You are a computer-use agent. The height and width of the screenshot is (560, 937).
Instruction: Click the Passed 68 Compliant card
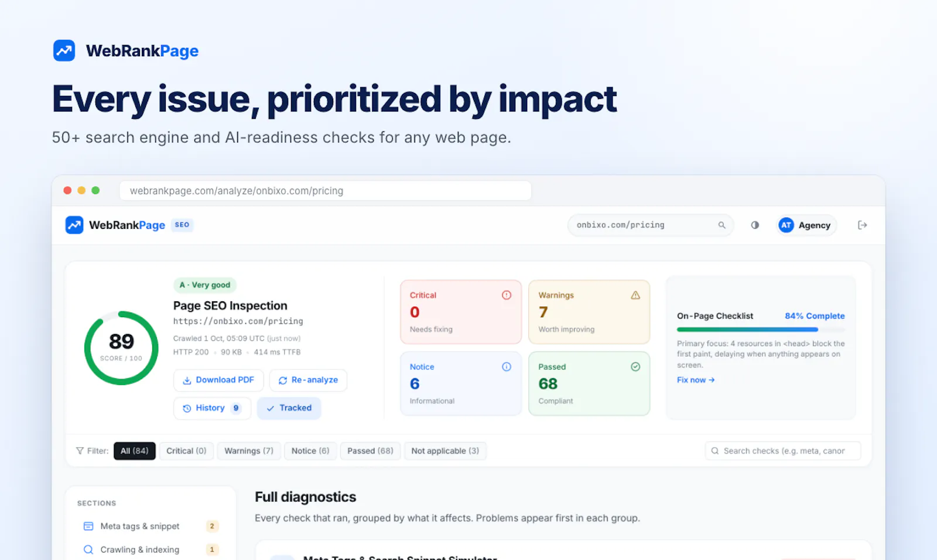[589, 383]
